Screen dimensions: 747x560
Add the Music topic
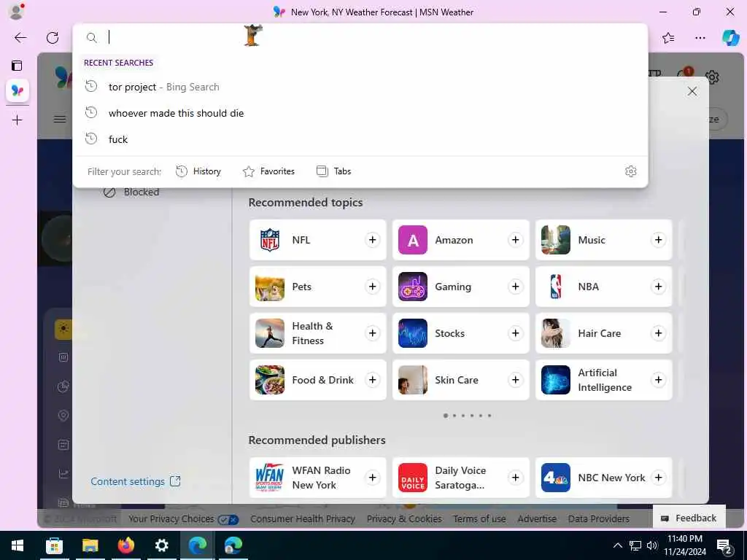point(659,240)
